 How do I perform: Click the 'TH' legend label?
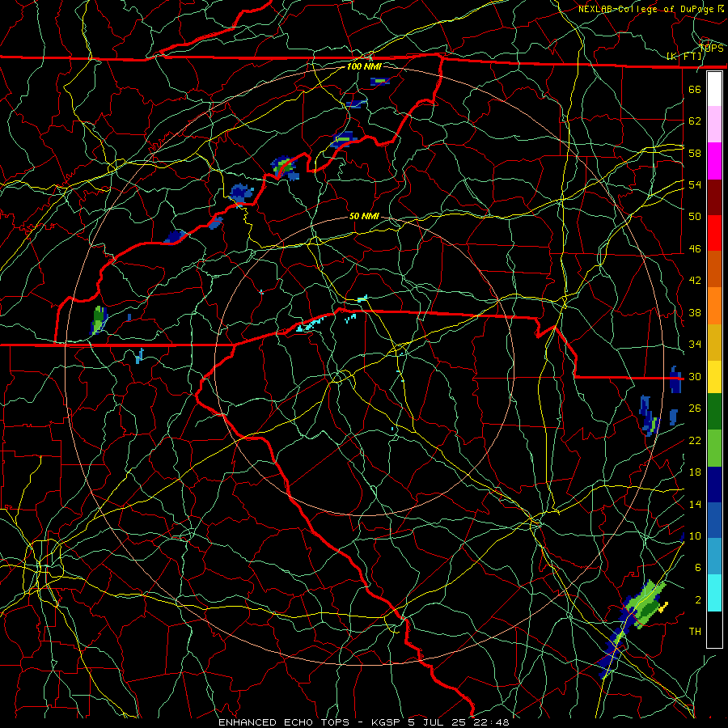(x=695, y=632)
